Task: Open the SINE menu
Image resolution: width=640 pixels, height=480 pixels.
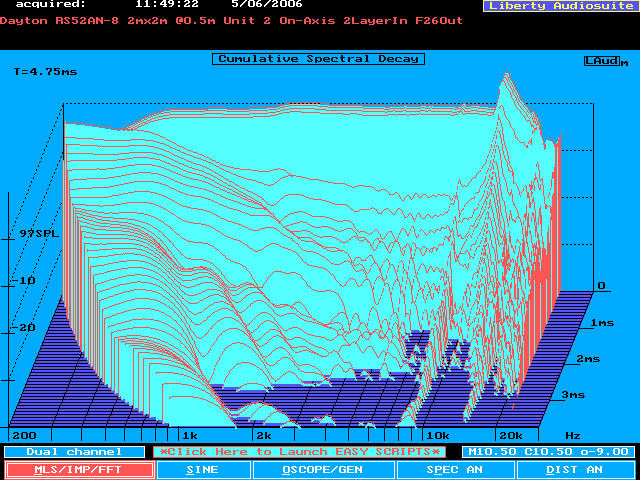Action: tap(201, 469)
